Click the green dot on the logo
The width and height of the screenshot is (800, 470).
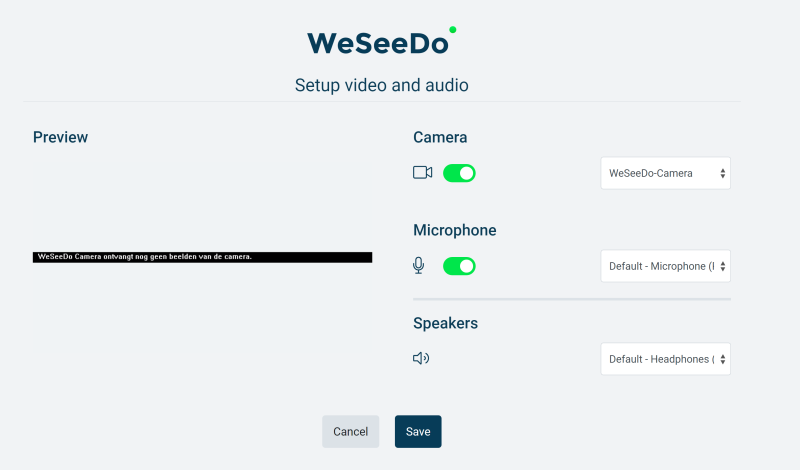tap(453, 30)
